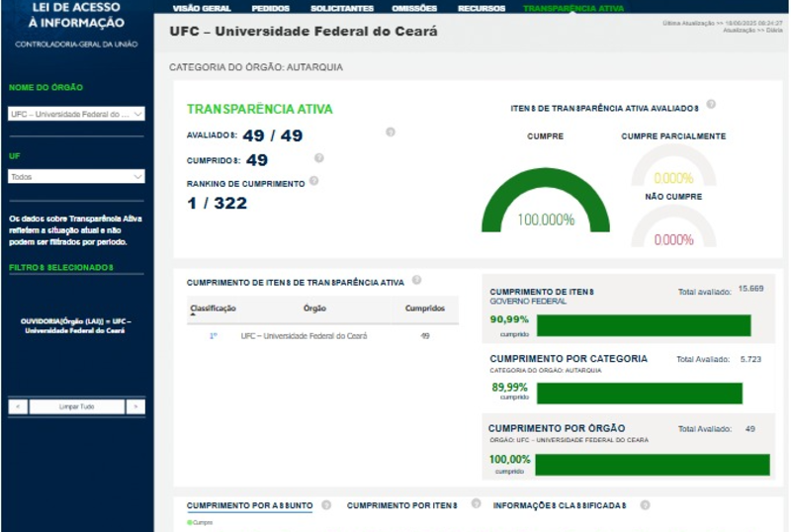This screenshot has width=791, height=532.
Task: Click help icon next to Cumprimento por Assunto
Action: pos(326,505)
